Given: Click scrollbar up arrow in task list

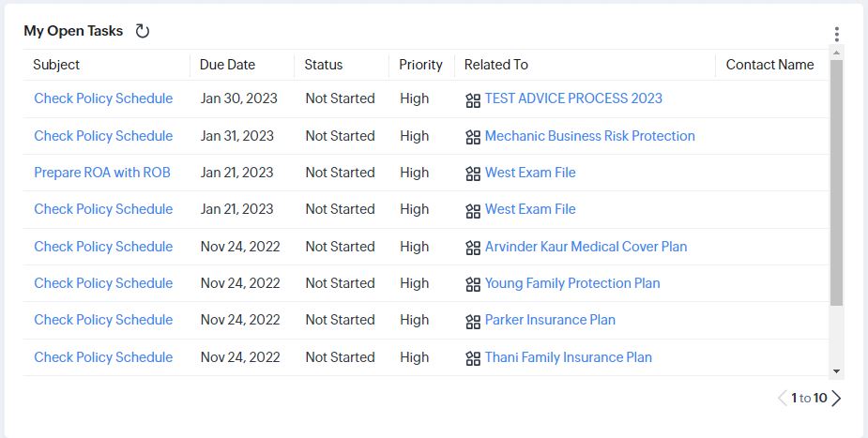Looking at the screenshot, I should click(836, 53).
